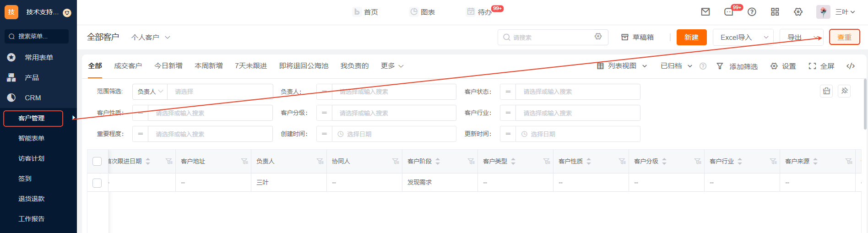This screenshot has width=868, height=233.
Task: Select 访客计划 in the sidebar menu
Action: (31, 158)
